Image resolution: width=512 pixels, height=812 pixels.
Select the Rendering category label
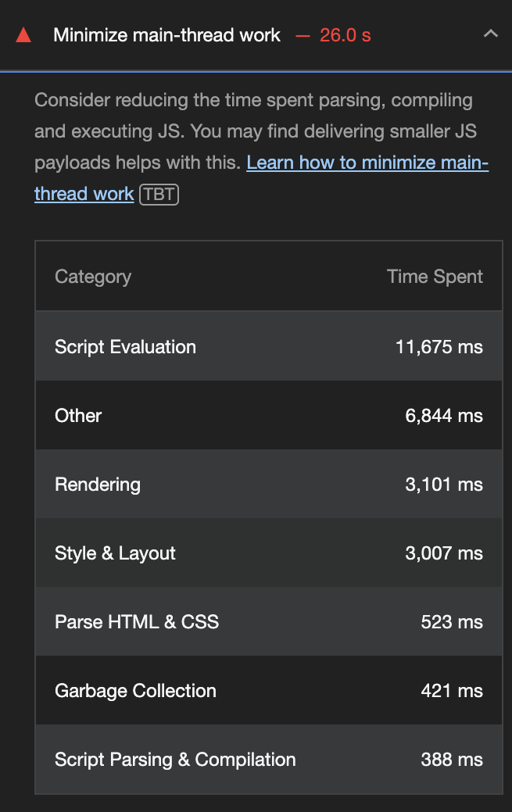click(98, 485)
